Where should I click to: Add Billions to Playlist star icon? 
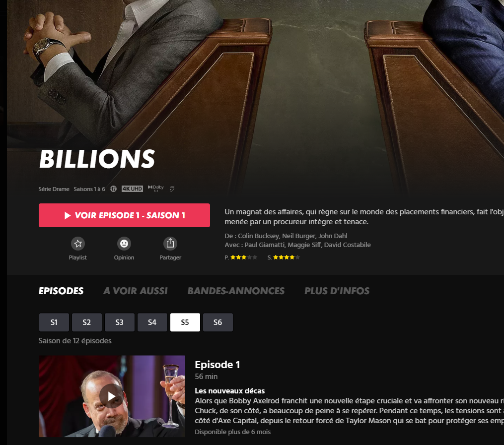78,244
